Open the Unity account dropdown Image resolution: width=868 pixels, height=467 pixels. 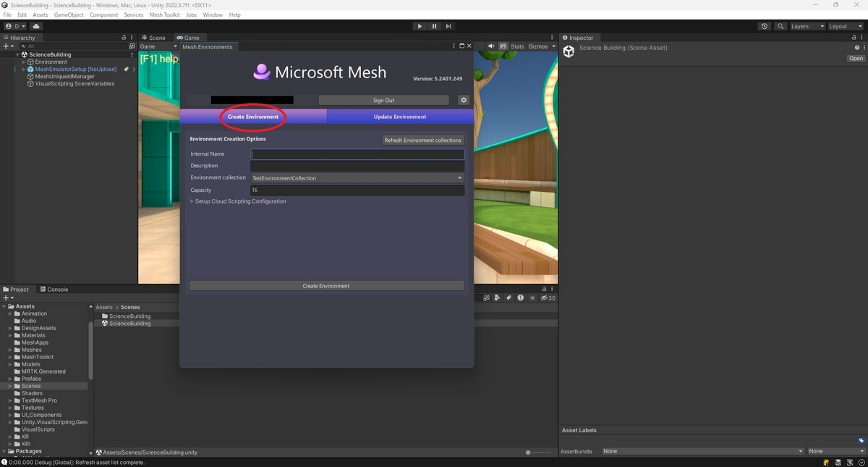[14, 26]
